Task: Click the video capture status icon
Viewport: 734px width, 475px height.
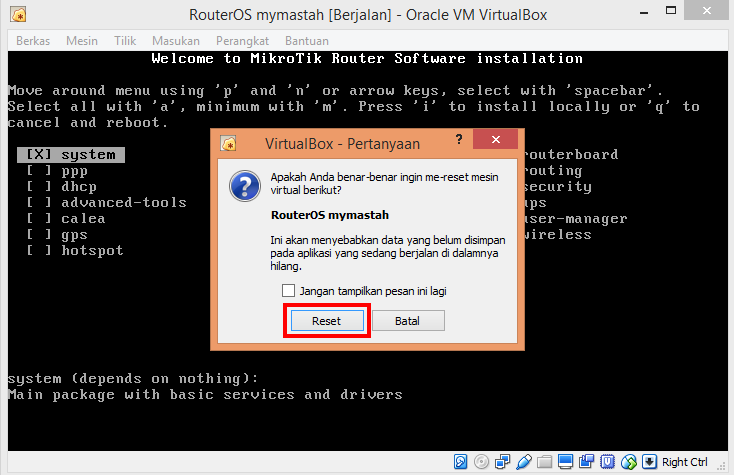Action: (x=586, y=462)
